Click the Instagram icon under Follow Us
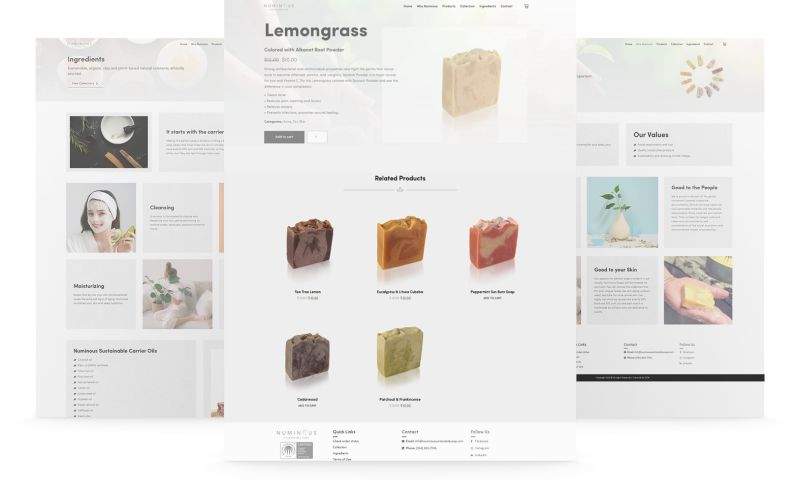Screen dimensions: 800x480 471,448
